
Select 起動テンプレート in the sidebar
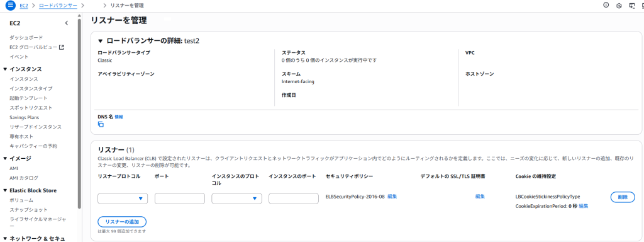point(28,98)
